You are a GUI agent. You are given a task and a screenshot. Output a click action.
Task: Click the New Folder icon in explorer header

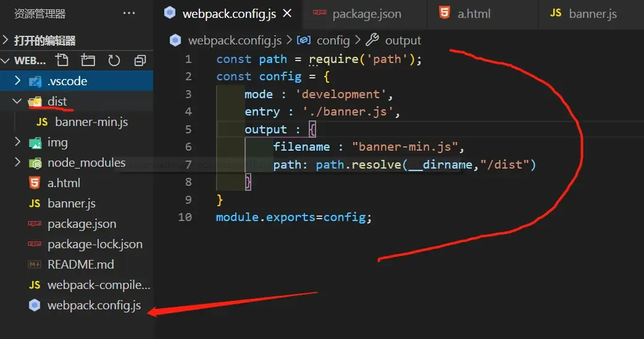pos(88,61)
